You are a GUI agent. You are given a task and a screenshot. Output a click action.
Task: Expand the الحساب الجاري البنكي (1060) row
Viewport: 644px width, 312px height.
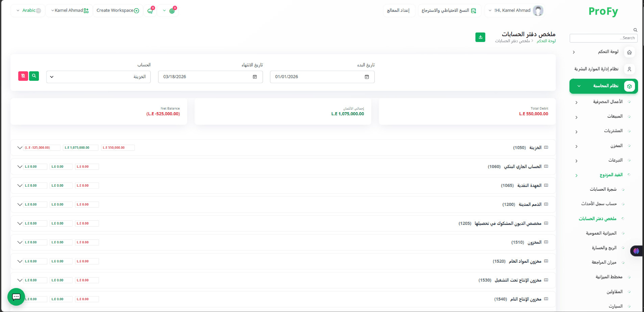[20, 167]
